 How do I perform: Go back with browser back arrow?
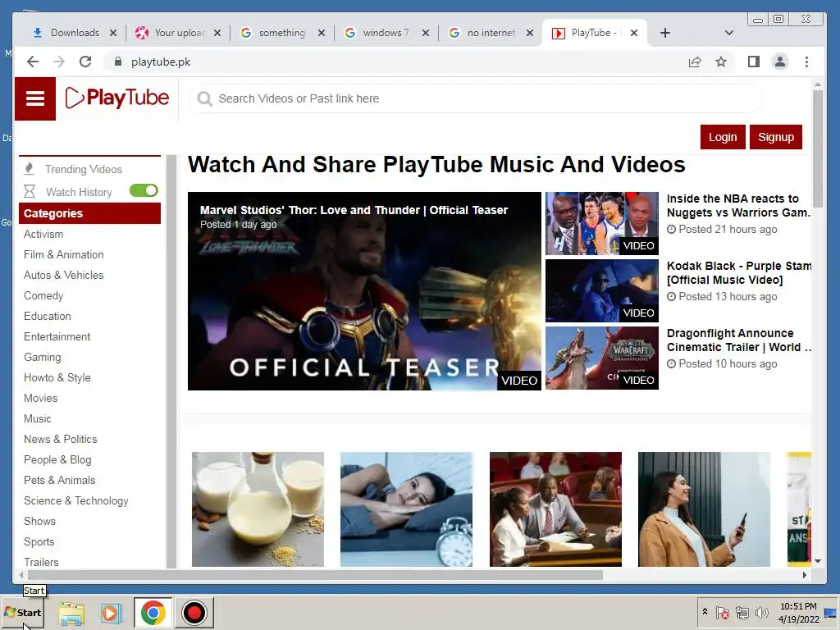(33, 62)
